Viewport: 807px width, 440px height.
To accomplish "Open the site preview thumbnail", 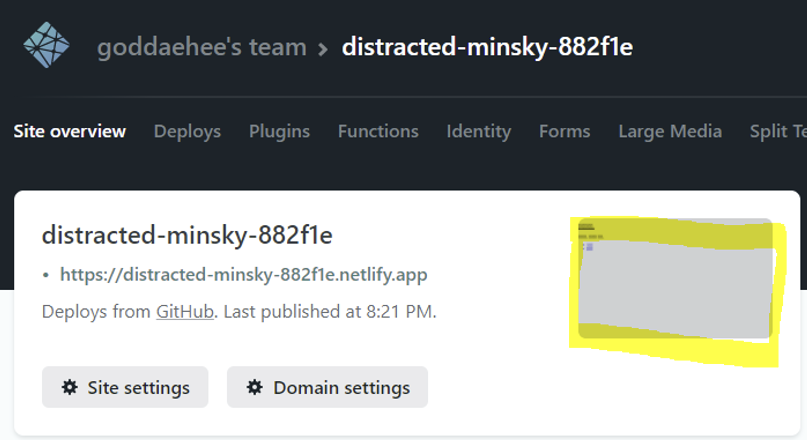I will pos(675,278).
